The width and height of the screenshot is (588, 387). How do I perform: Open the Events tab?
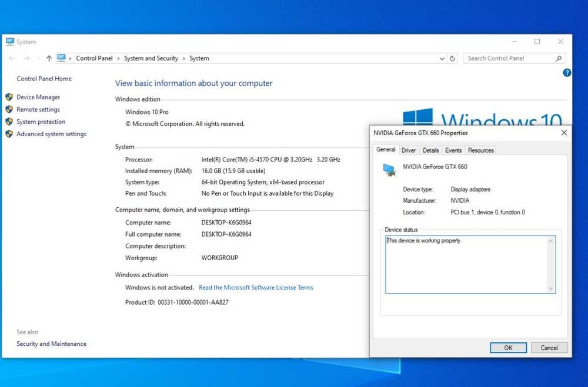pyautogui.click(x=453, y=150)
